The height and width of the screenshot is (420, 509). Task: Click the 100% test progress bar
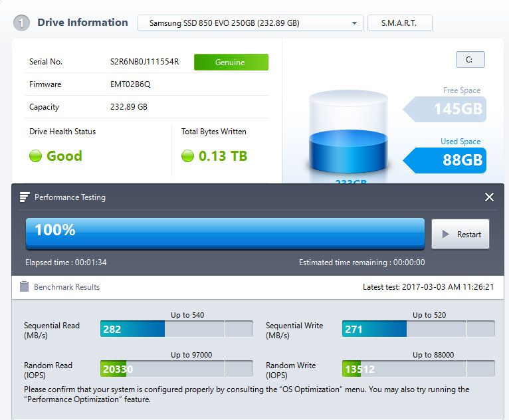click(x=225, y=234)
